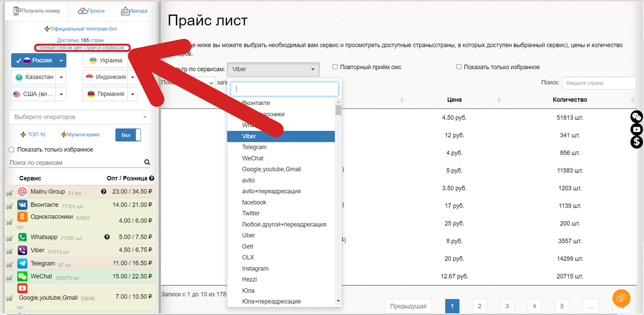Favorite Одноклассники with its star
Image resolution: width=644 pixels, height=315 pixels.
tap(9, 221)
